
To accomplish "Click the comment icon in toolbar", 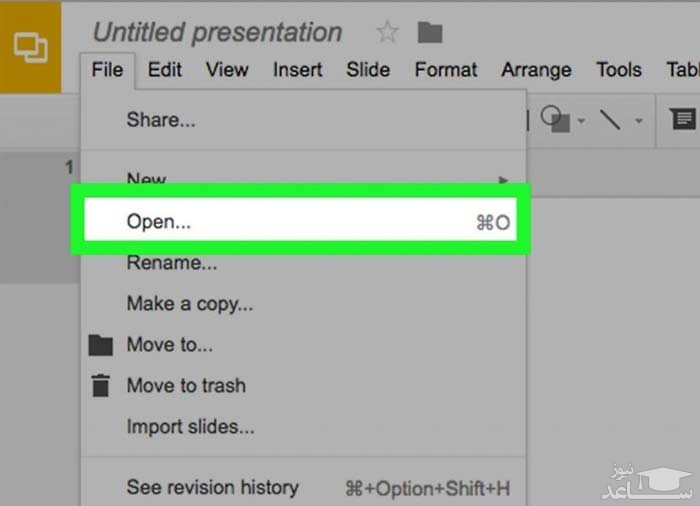I will (683, 120).
